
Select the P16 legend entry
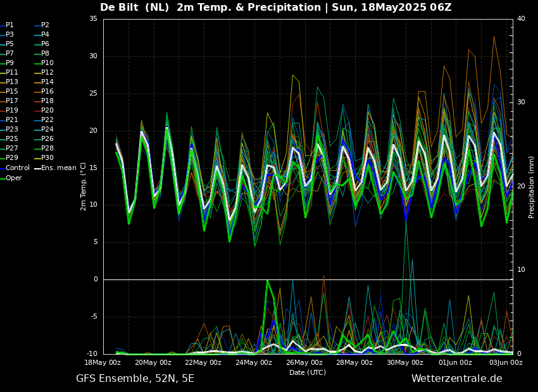pos(44,91)
